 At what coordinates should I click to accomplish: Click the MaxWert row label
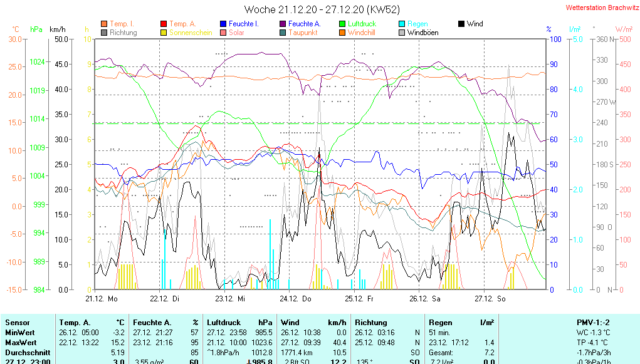click(19, 343)
